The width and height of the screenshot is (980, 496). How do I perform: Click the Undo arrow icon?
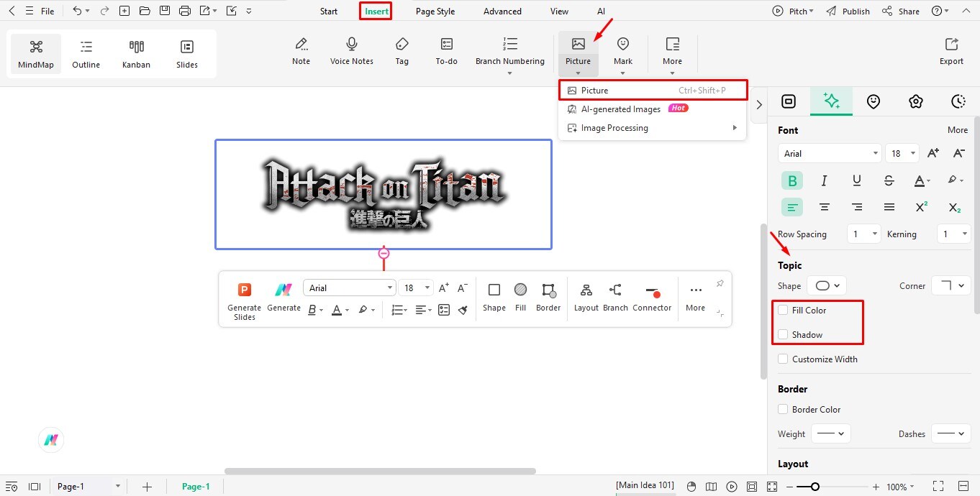(78, 11)
